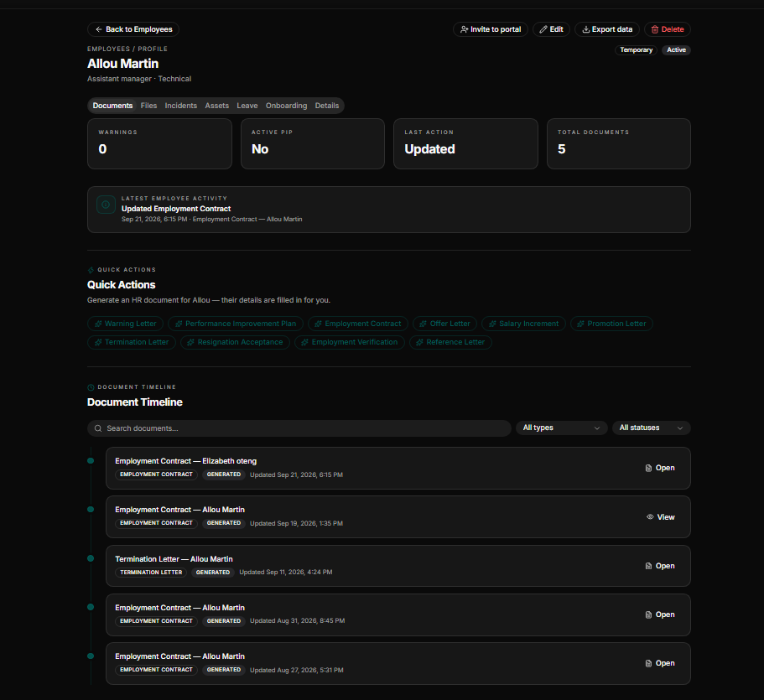
Task: Click file icon on Elizabeth oteng contract row
Action: pyautogui.click(x=648, y=468)
